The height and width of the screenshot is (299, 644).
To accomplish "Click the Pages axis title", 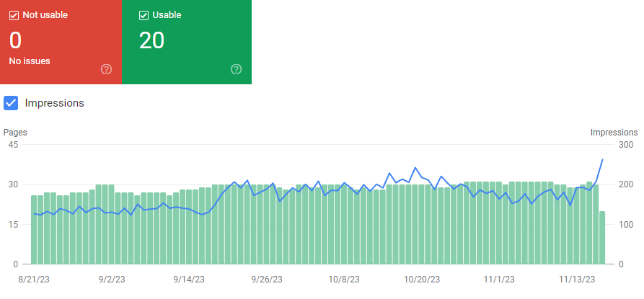I will pos(15,133).
